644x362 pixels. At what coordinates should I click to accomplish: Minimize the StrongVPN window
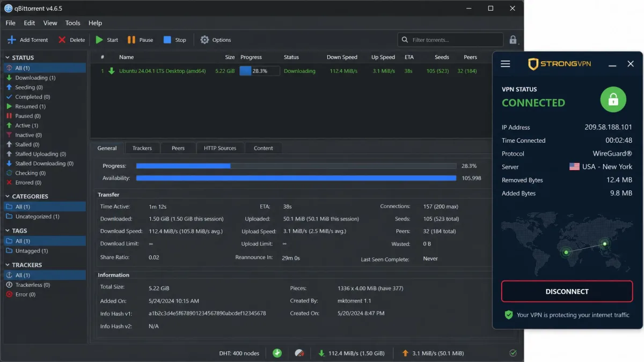tap(613, 64)
